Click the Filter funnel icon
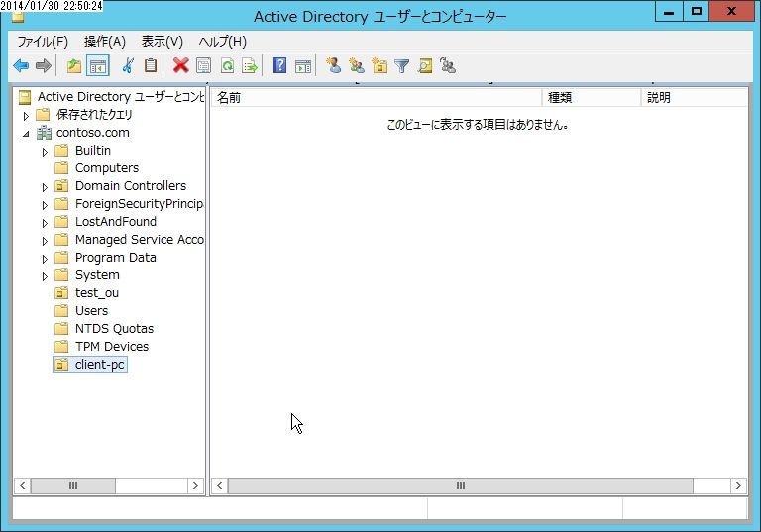 (x=402, y=65)
